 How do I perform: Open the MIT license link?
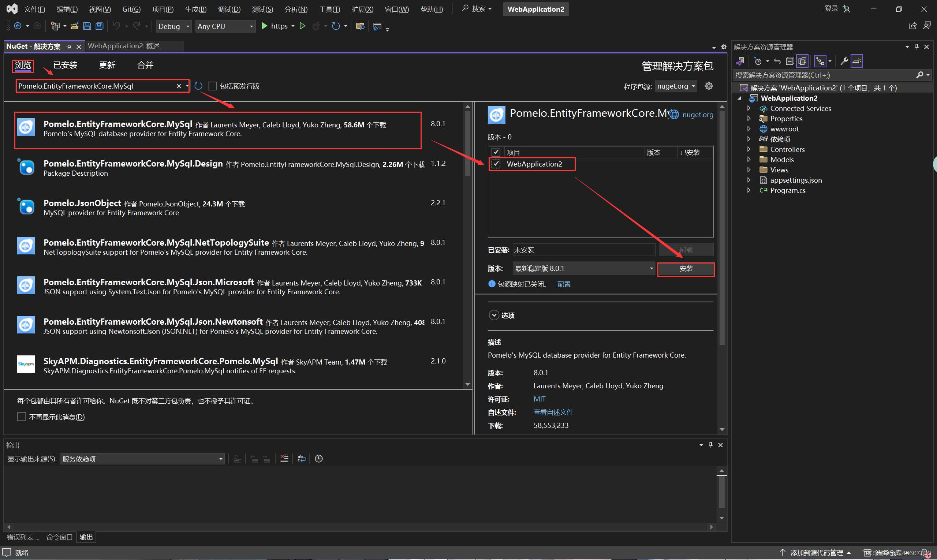click(539, 399)
